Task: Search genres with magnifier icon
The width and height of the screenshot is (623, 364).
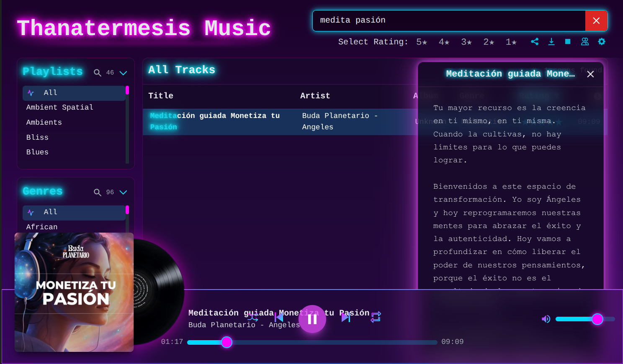Action: coord(98,192)
